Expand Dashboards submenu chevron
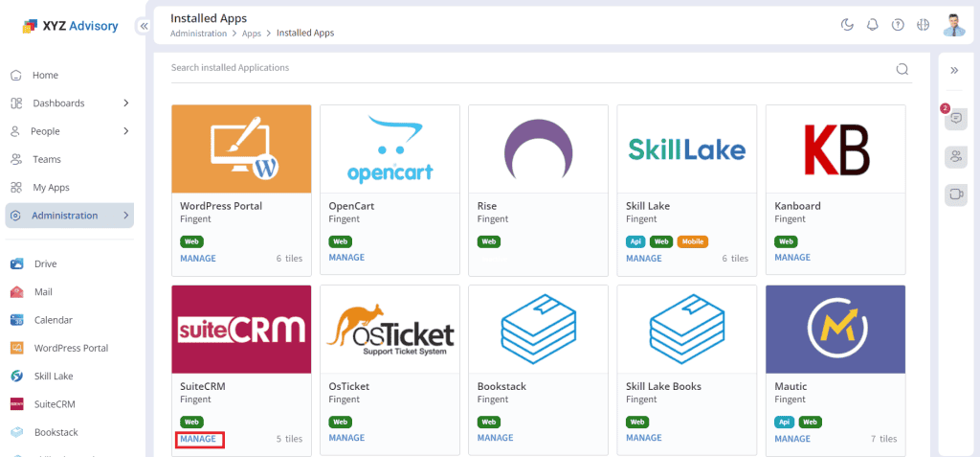This screenshot has width=980, height=457. coord(125,103)
